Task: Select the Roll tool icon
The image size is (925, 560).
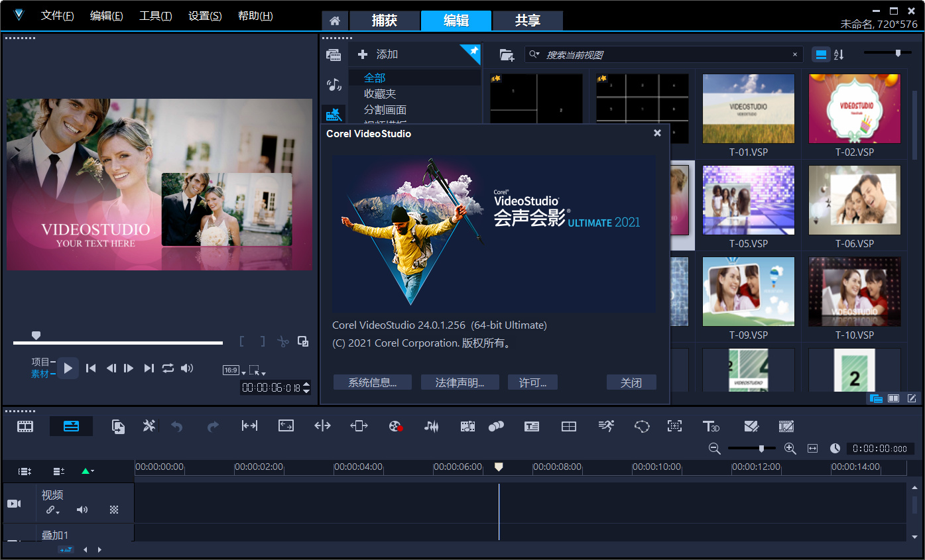Action: coord(322,426)
